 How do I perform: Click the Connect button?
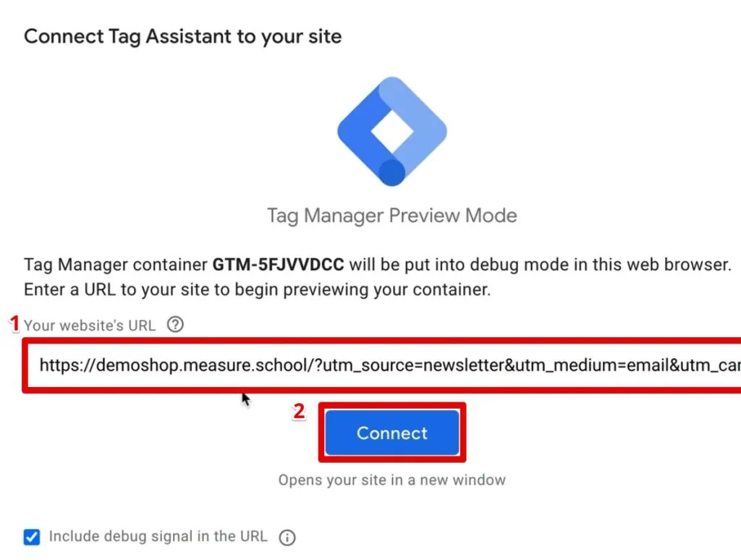[391, 433]
